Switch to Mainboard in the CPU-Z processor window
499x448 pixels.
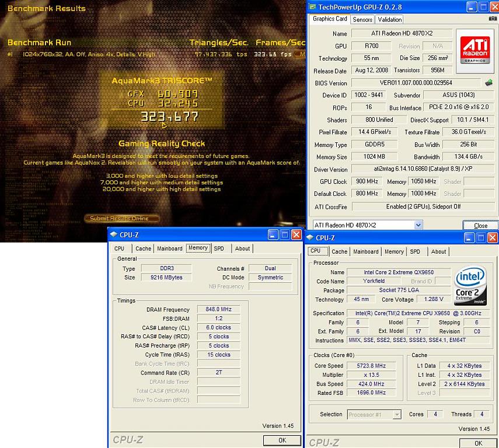[x=366, y=251]
